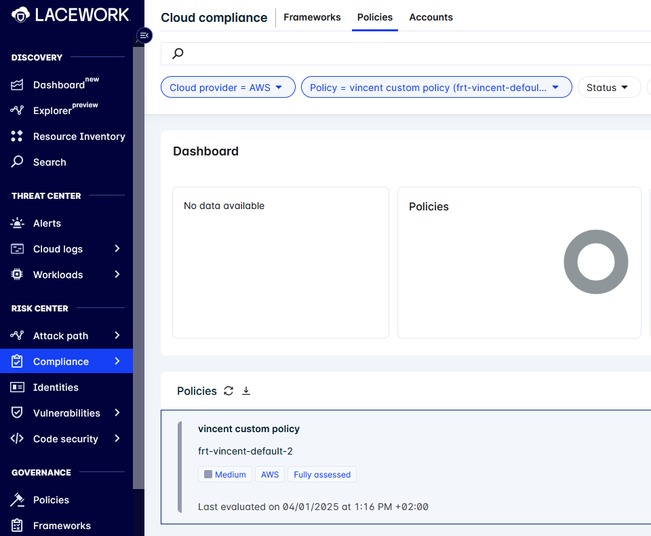
Task: Click the Cloud compliance page title
Action: [214, 17]
